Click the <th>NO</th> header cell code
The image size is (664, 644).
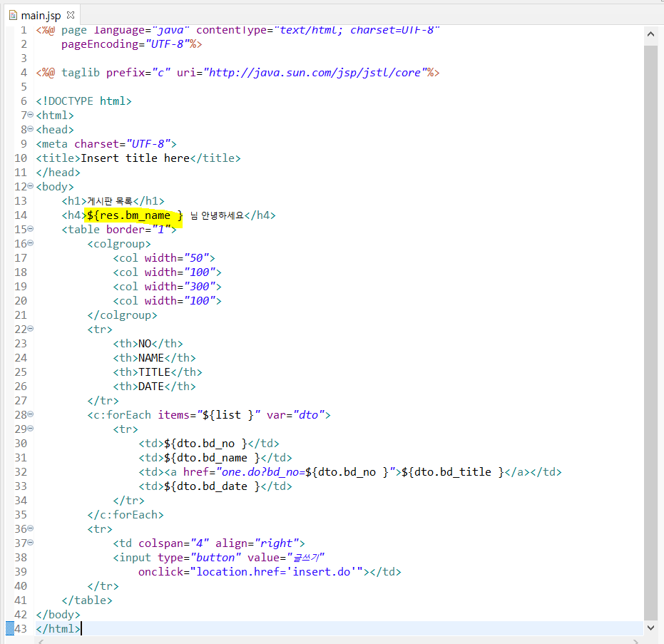[148, 344]
